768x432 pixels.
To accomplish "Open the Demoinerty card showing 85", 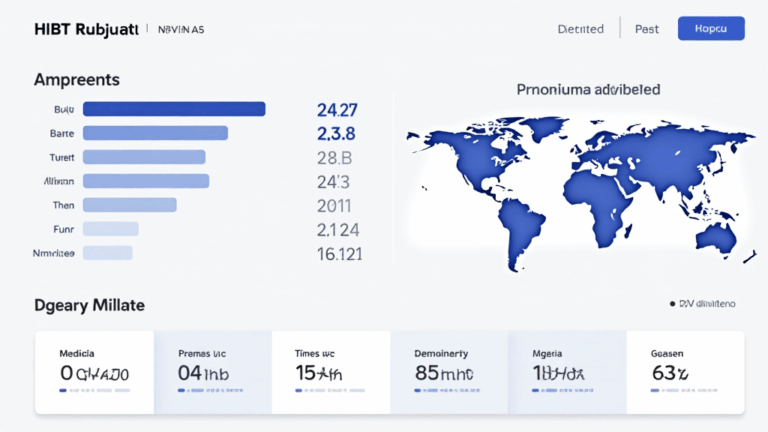I will [x=448, y=372].
